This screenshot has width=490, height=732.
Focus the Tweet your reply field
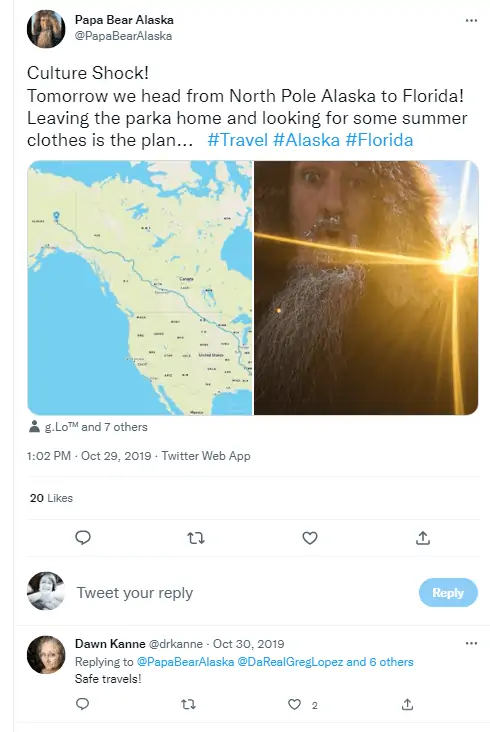tap(243, 593)
